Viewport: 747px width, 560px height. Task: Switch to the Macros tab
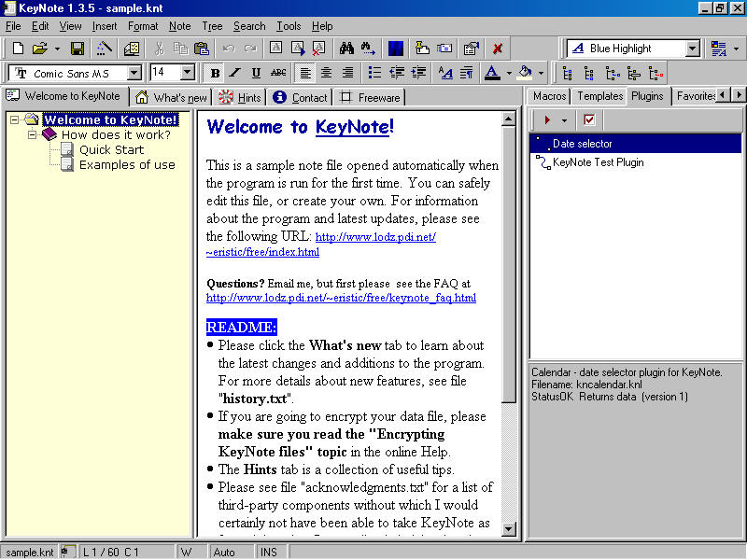549,96
